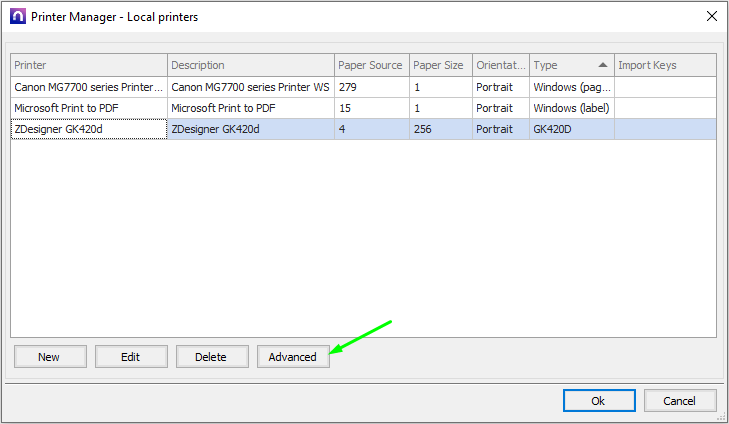
Task: Click the Printer Manager app icon
Action: pos(16,16)
